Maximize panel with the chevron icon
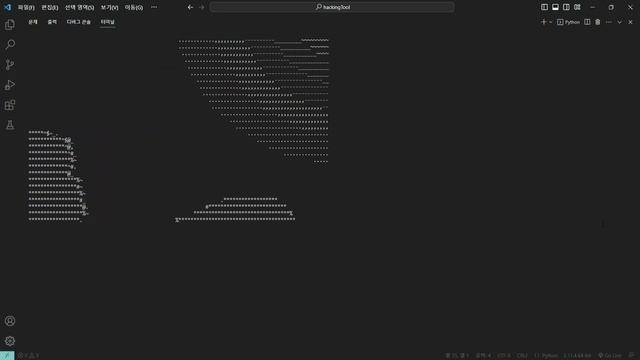The width and height of the screenshot is (640, 360). [620, 22]
